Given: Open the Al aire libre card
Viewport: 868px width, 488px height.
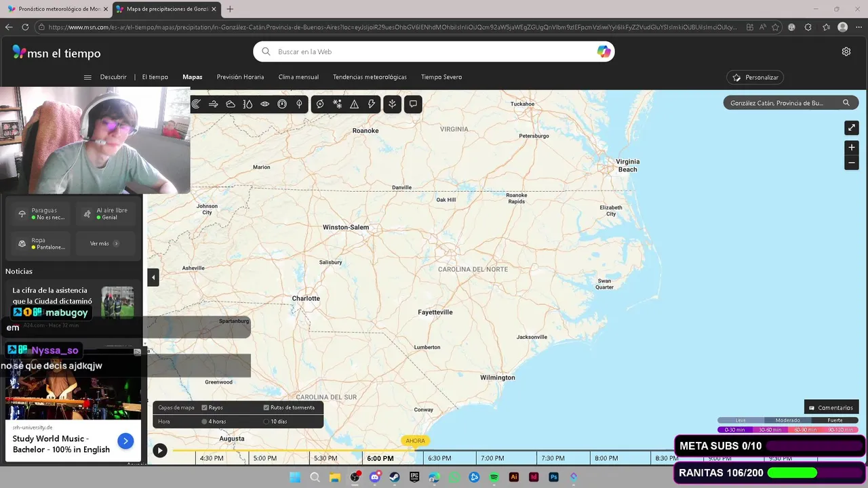Looking at the screenshot, I should point(105,213).
